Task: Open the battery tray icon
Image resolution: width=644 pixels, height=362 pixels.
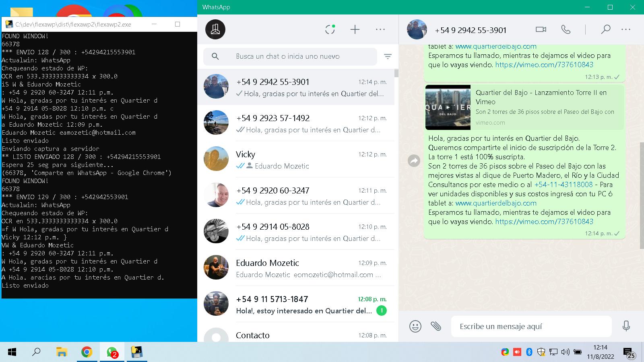Action: [578, 352]
